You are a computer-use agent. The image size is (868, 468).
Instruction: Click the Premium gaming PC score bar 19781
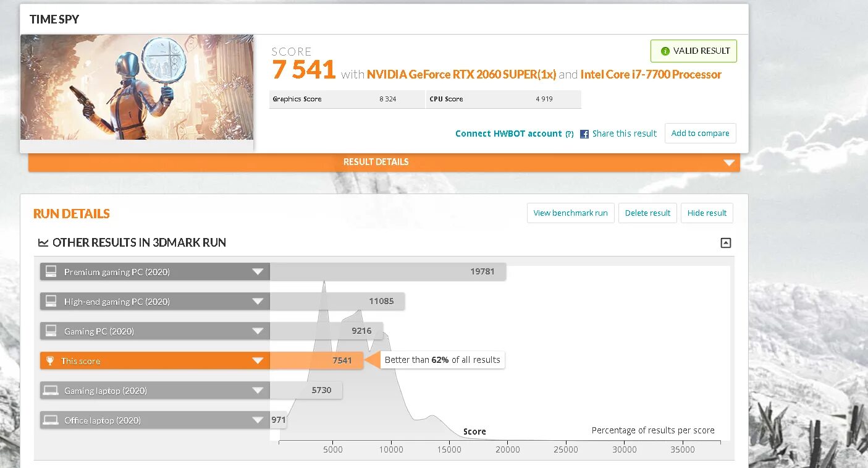pyautogui.click(x=388, y=271)
